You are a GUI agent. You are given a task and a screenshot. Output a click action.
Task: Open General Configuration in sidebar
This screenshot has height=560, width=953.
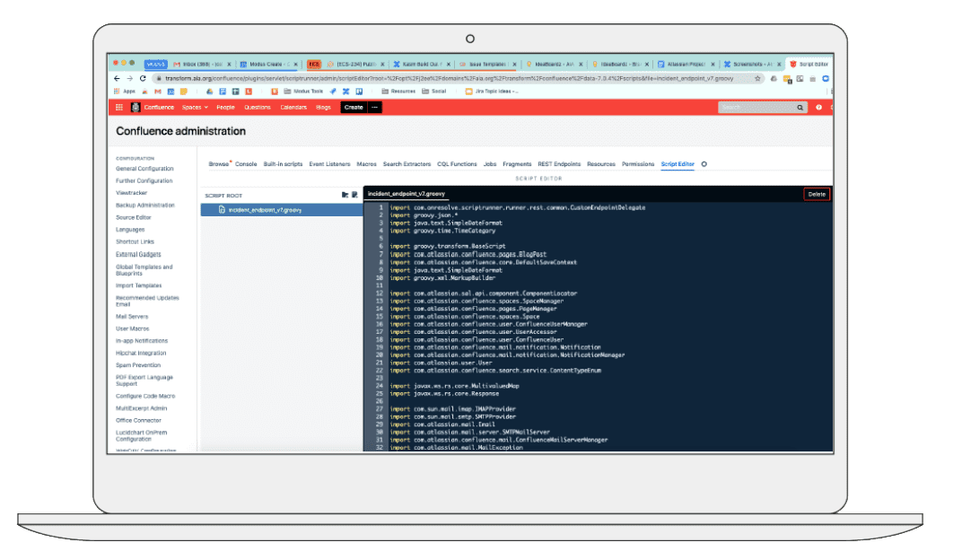click(144, 169)
